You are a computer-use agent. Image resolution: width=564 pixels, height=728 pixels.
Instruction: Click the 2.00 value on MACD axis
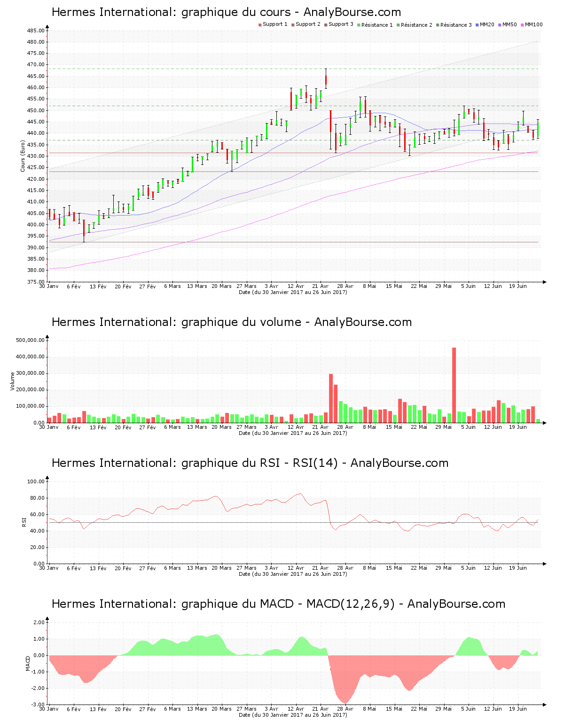(39, 622)
